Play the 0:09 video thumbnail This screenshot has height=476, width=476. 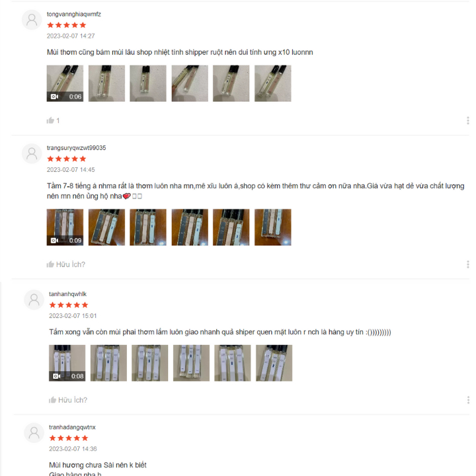[65, 227]
